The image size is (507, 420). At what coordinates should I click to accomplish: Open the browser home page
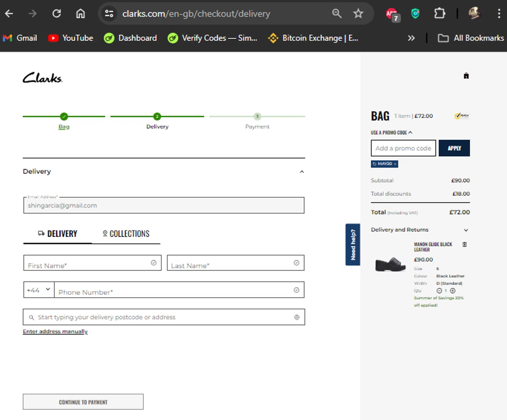coord(80,14)
